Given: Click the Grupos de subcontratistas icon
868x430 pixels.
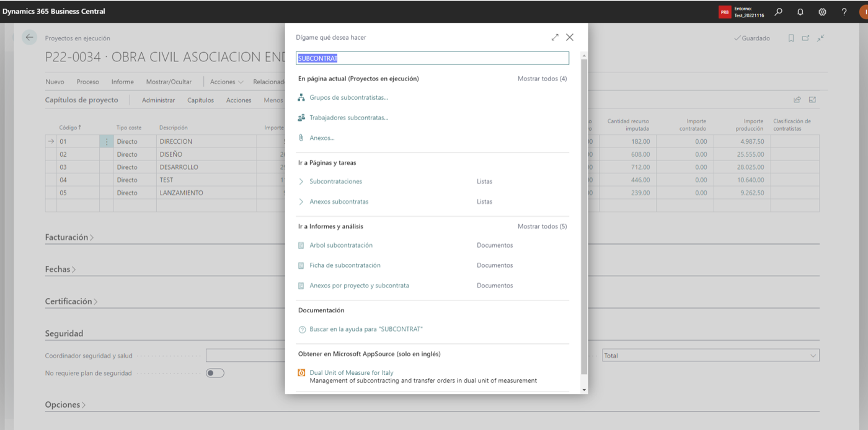Looking at the screenshot, I should [x=301, y=97].
